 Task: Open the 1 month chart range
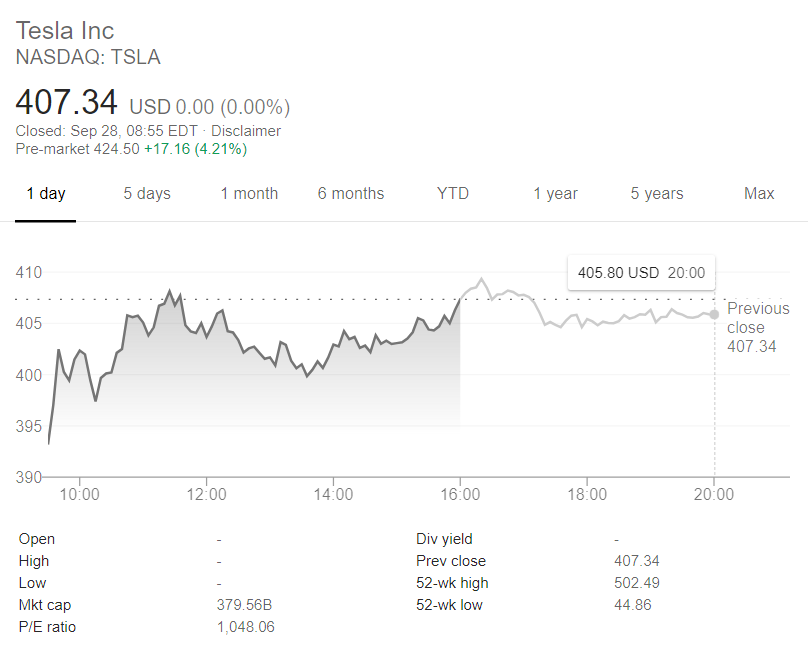pos(249,194)
